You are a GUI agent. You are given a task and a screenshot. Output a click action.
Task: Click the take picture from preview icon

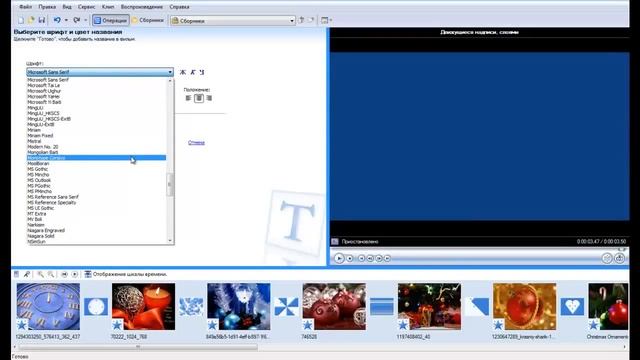[x=620, y=258]
